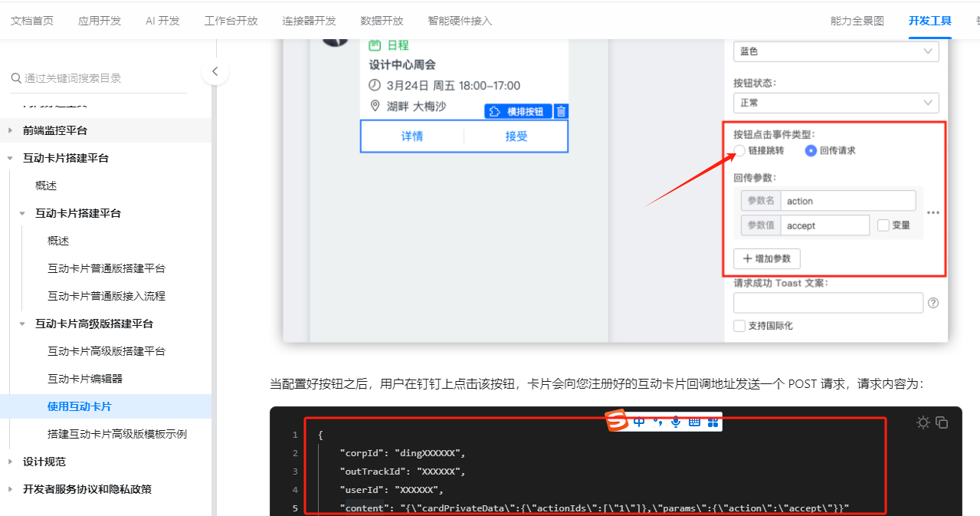This screenshot has width=980, height=516.
Task: Open 互动卡片编辑器 doc page
Action: coord(85,379)
